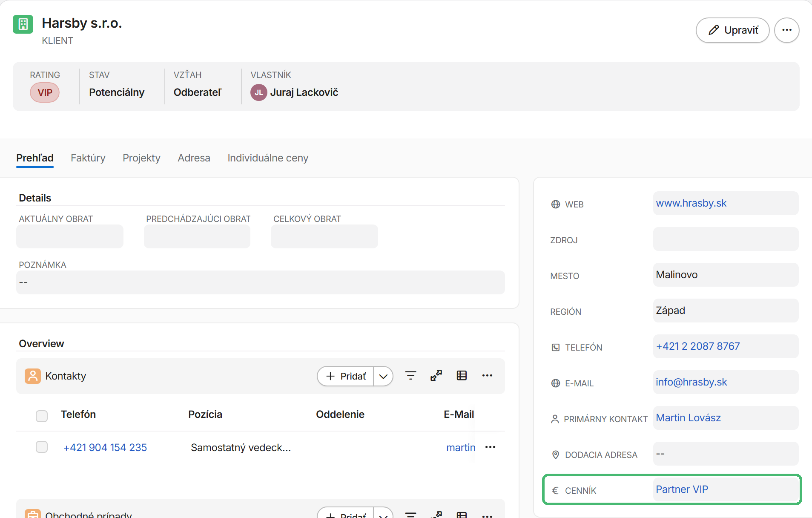Screen dimensions: 812x518
Task: Open the Faktúry tab
Action: click(88, 158)
